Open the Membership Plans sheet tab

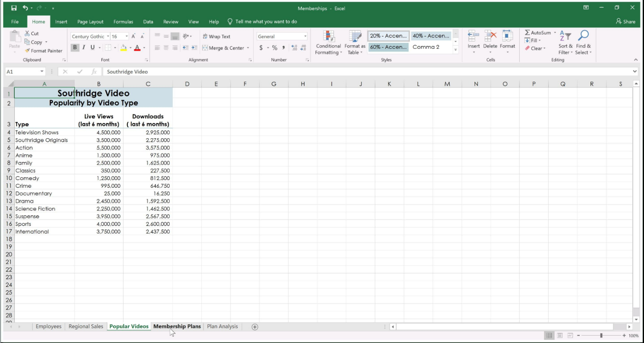177,326
